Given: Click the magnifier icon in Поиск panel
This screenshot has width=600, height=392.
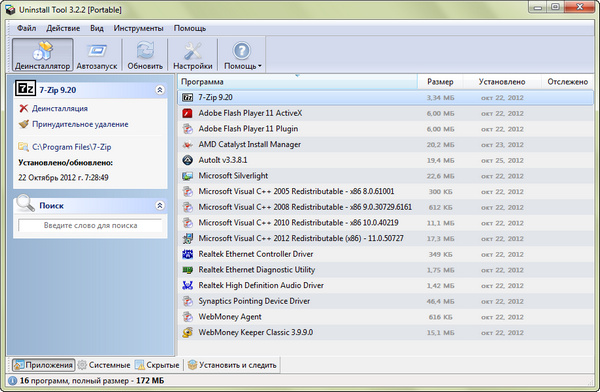Looking at the screenshot, I should point(25,204).
